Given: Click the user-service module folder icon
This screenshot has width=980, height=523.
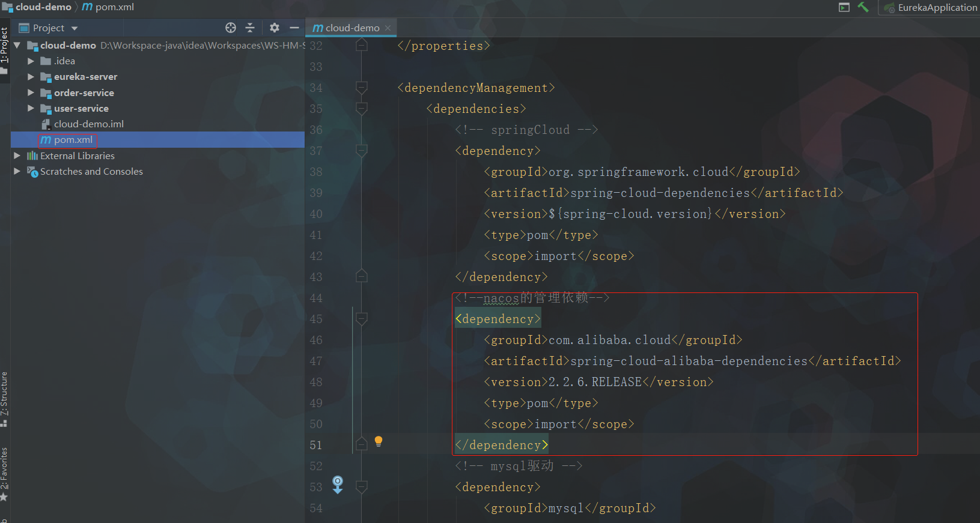Looking at the screenshot, I should tap(46, 109).
